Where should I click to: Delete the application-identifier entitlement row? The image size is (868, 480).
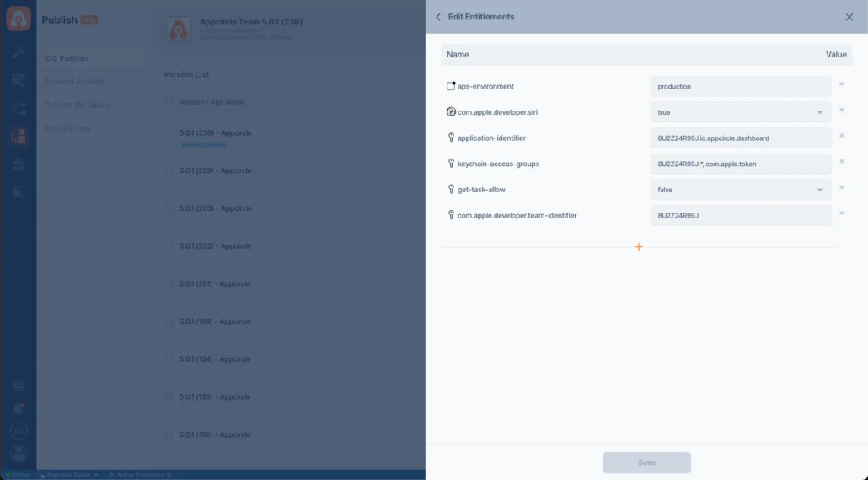(x=841, y=136)
